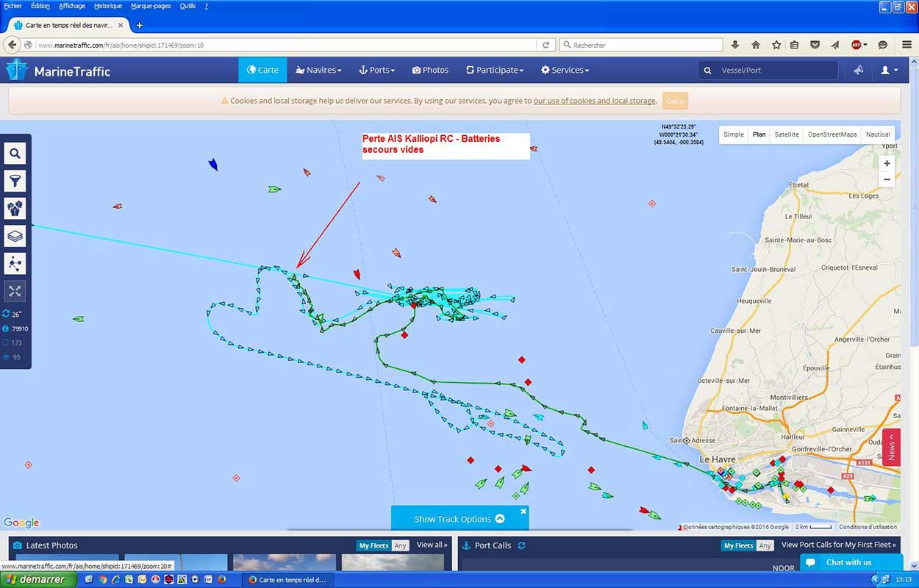Open the Historique menu
The height and width of the screenshot is (588, 919).
click(x=108, y=6)
